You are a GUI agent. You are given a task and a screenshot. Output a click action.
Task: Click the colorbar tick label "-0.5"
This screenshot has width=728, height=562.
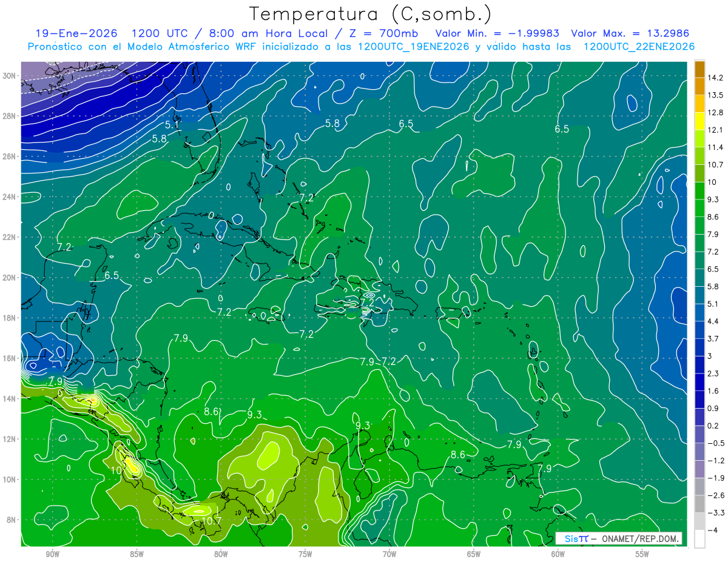coord(715,443)
